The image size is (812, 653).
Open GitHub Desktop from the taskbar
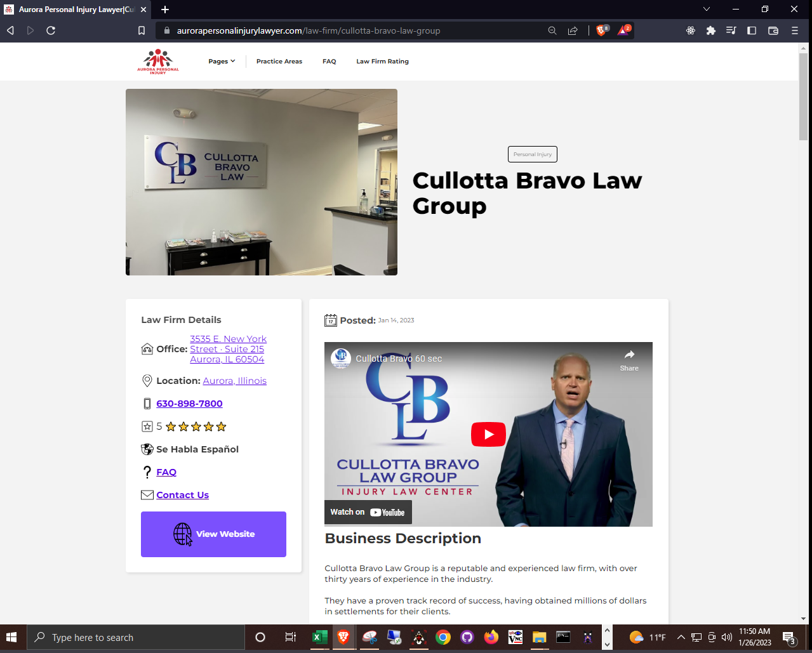tap(467, 637)
